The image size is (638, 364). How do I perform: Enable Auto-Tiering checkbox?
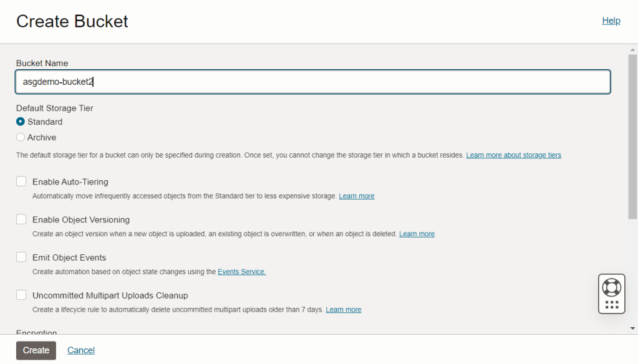coord(21,181)
